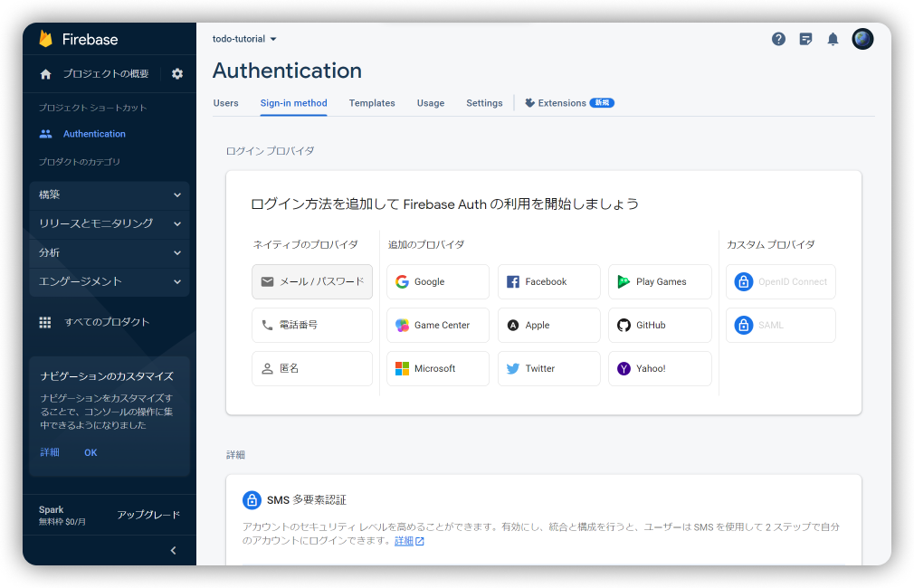Click the Authentication people icon in sidebar
The height and width of the screenshot is (588, 914).
(x=45, y=134)
